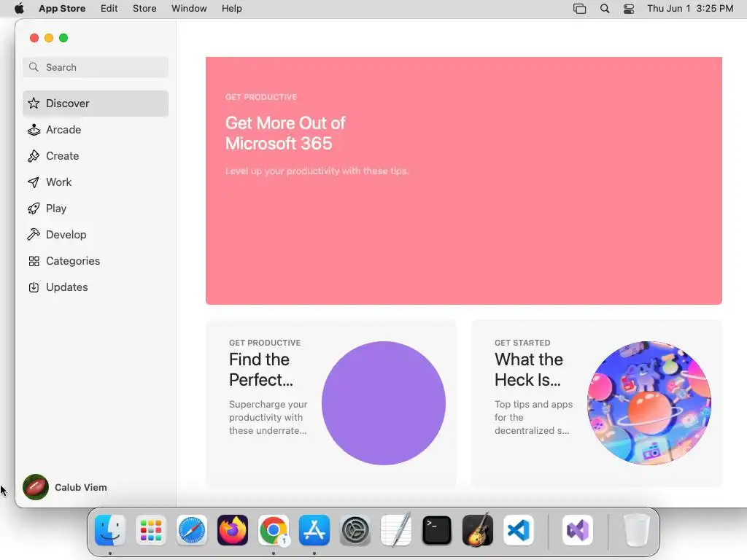Image resolution: width=747 pixels, height=560 pixels.
Task: Open the What the Heck Is story card
Action: tap(597, 402)
